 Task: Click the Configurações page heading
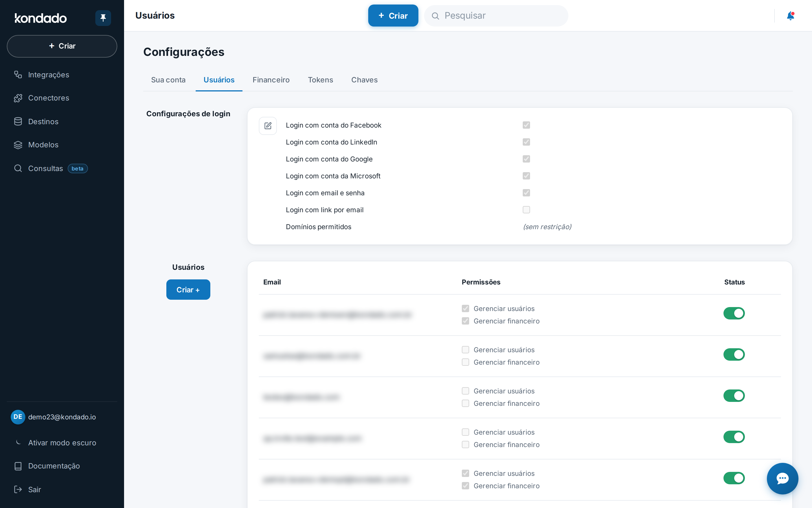[184, 52]
